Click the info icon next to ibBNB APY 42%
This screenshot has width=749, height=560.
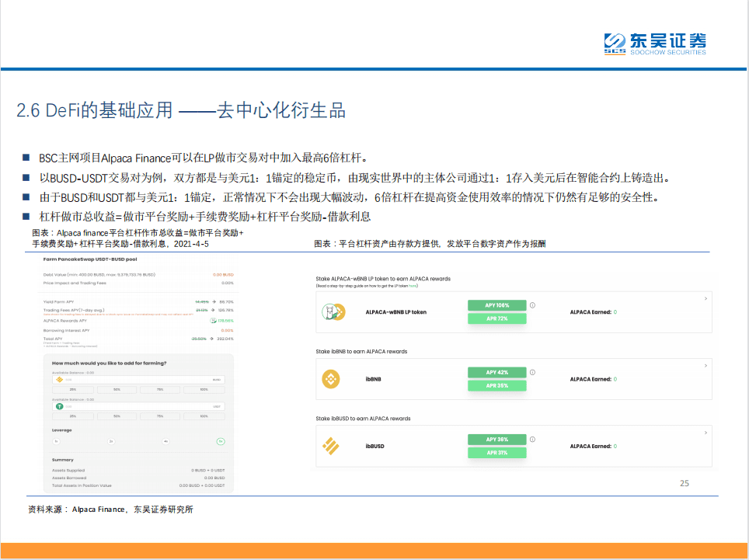click(532, 371)
